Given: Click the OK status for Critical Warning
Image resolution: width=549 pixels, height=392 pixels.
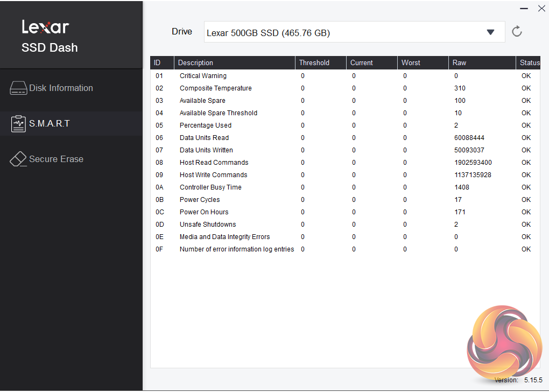Looking at the screenshot, I should tap(526, 76).
